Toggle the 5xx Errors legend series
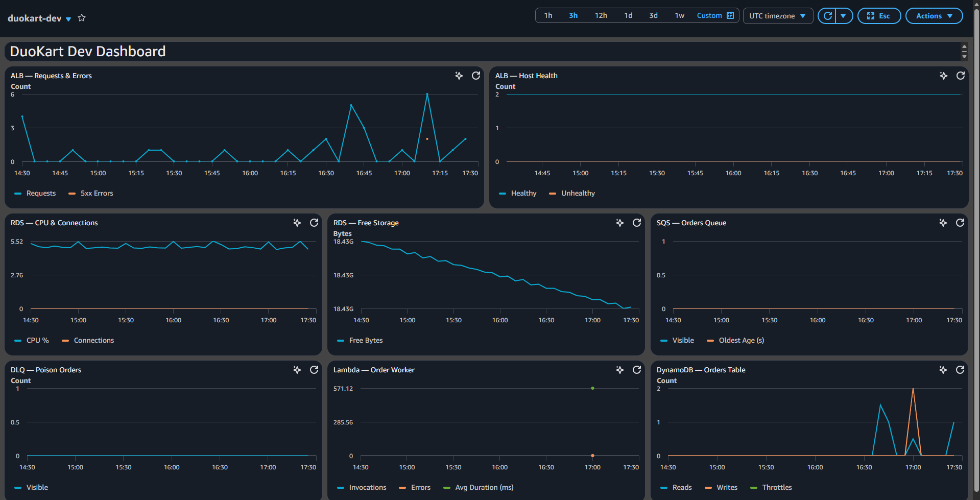 91,193
